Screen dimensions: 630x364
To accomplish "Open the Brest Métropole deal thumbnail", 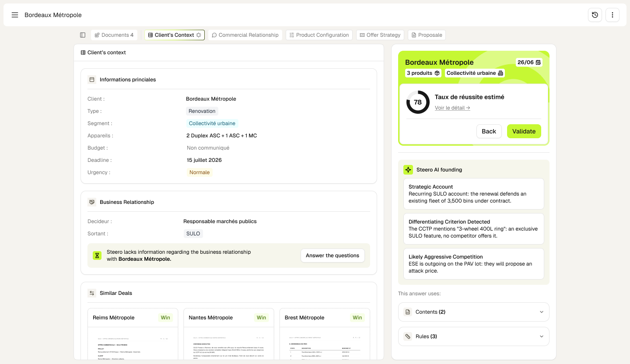I will [325, 343].
